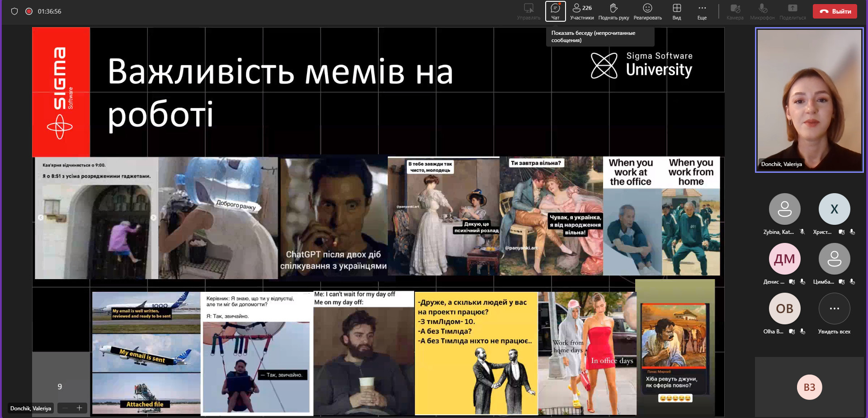Click camera-off icon next to Христ...
Image resolution: width=868 pixels, height=418 pixels.
[x=841, y=232]
